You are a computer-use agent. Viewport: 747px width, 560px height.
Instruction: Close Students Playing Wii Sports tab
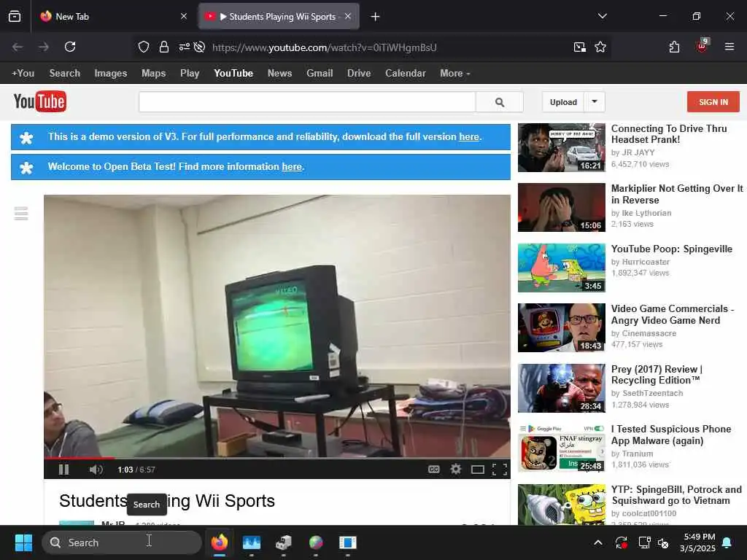click(348, 17)
